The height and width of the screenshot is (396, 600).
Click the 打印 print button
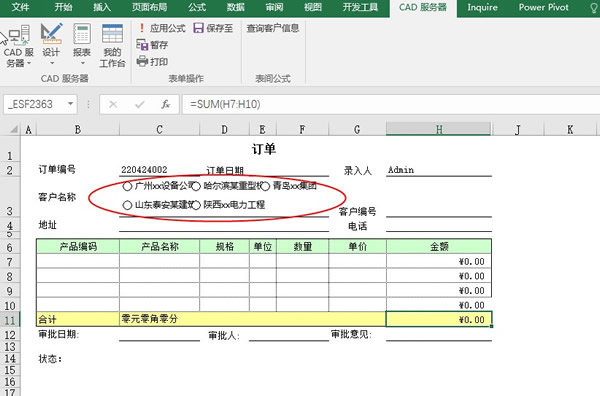point(152,61)
